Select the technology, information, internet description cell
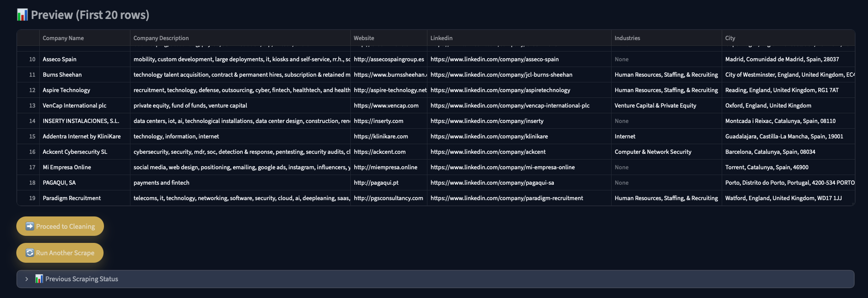 (x=240, y=136)
